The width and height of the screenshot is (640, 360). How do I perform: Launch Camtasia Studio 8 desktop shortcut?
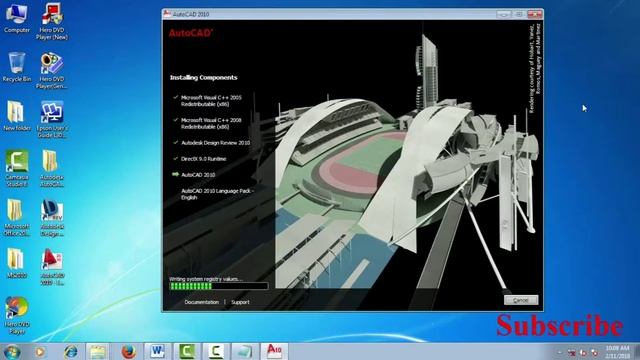pos(17,169)
